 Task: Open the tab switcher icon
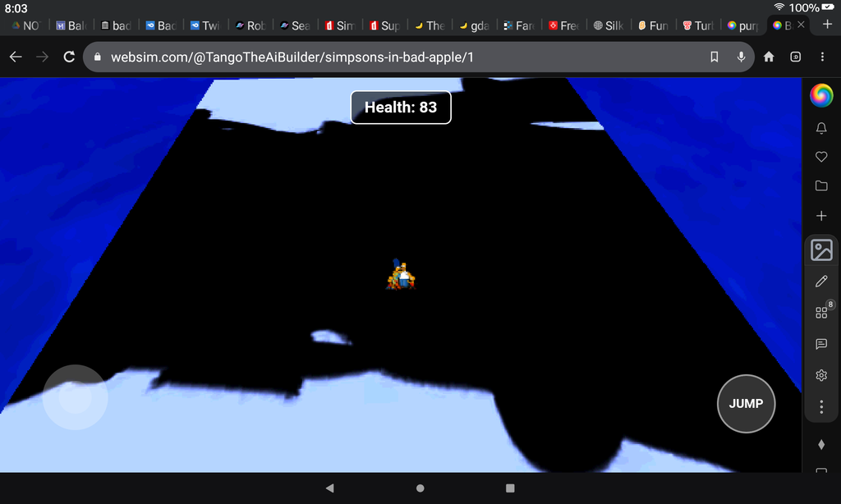(x=796, y=57)
